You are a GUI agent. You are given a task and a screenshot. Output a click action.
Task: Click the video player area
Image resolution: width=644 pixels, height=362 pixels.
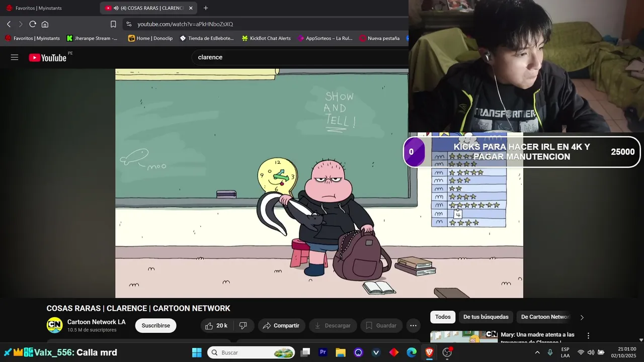(319, 183)
